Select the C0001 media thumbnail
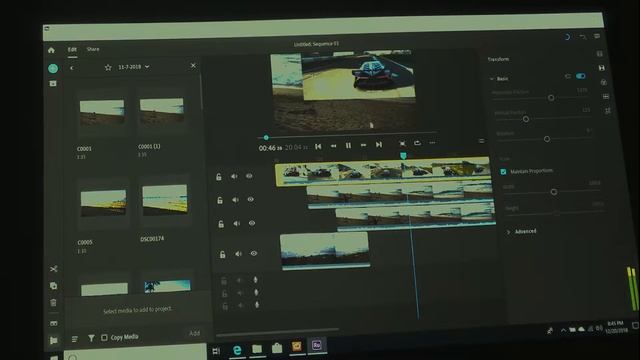The height and width of the screenshot is (360, 640). point(102,112)
